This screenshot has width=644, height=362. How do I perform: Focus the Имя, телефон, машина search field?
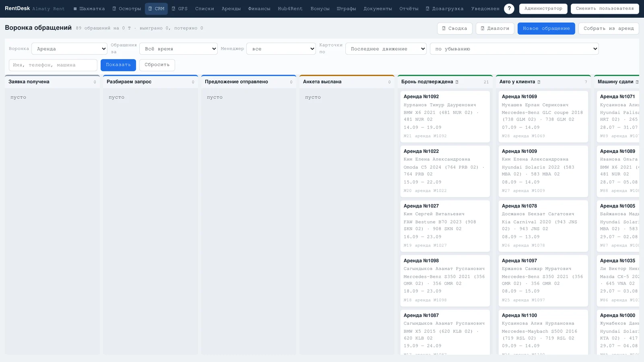click(53, 65)
